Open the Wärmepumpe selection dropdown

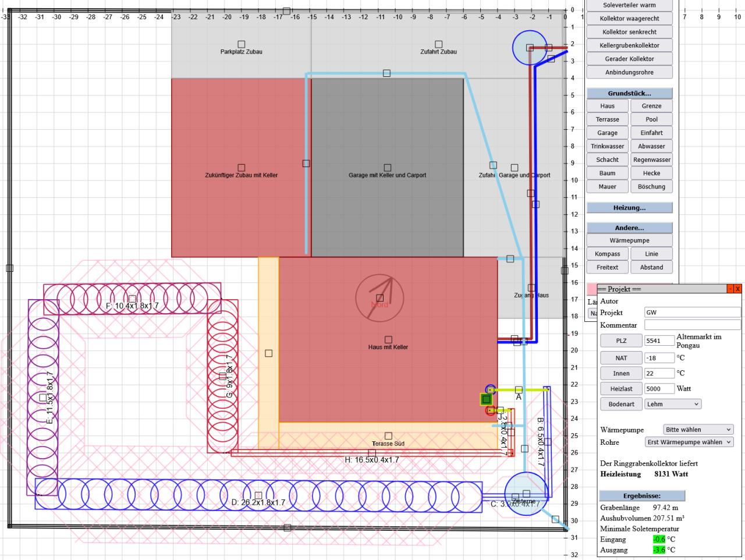(x=698, y=430)
